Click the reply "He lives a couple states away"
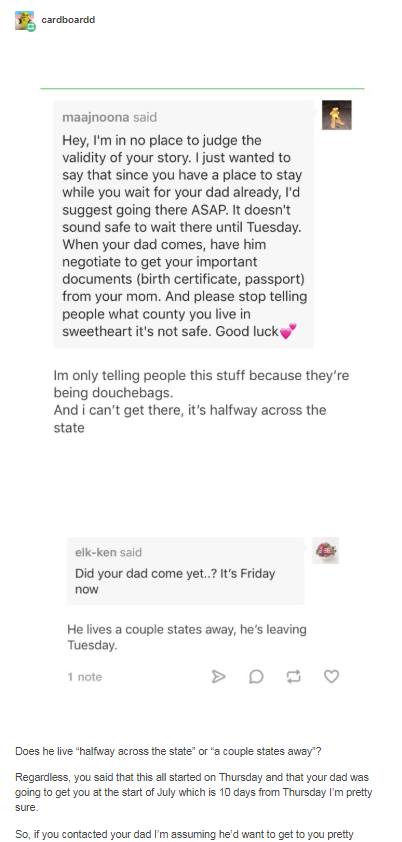Viewport: 402px width, 842px height. [187, 636]
